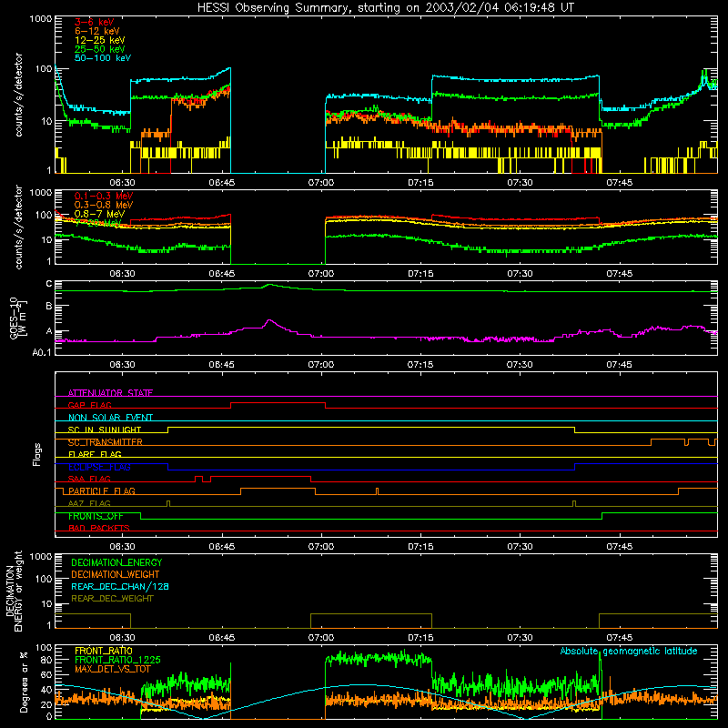Viewport: 728px width, 728px height.
Task: Select the 12-25 keV legend label
Action: pos(99,40)
